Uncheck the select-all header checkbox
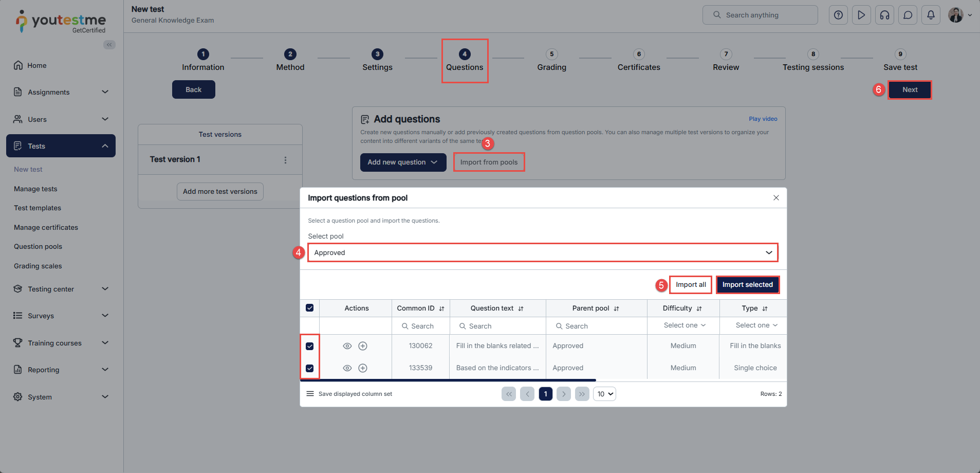 point(310,308)
